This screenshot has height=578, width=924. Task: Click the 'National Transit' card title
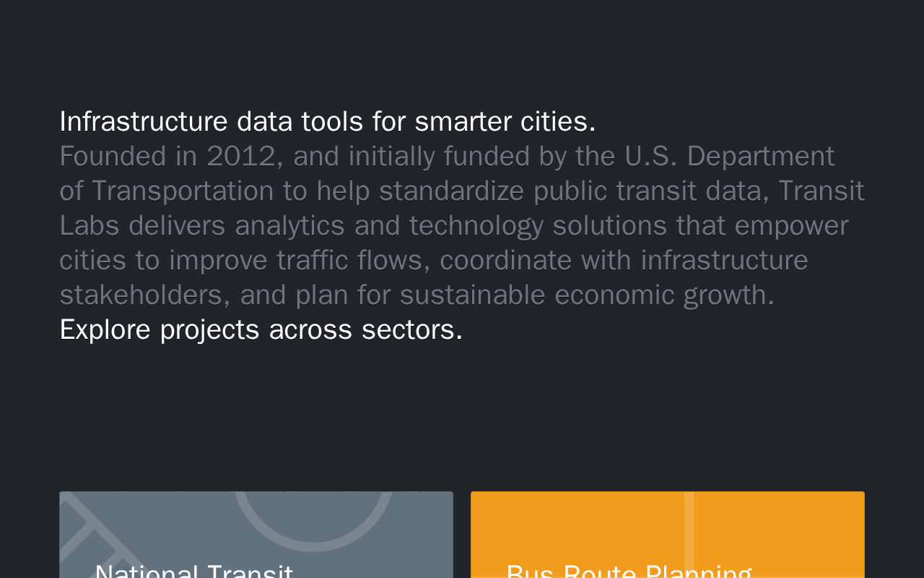(x=194, y=571)
